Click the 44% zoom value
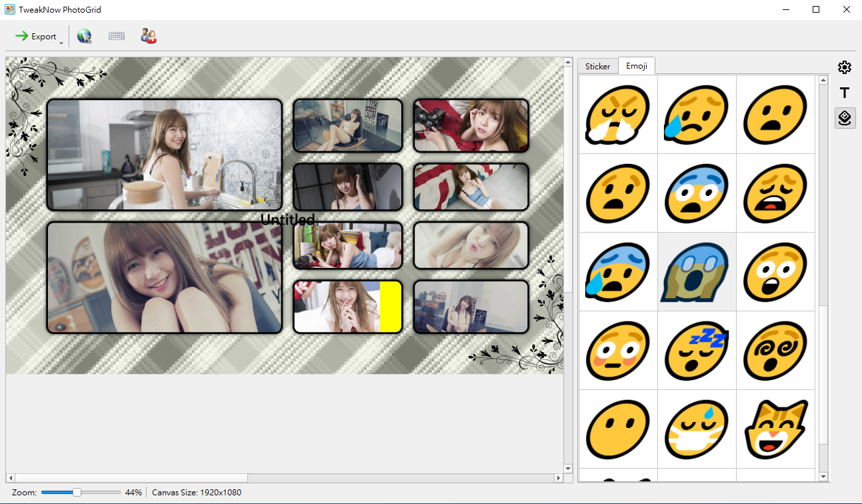This screenshot has height=504, width=862. point(133,493)
